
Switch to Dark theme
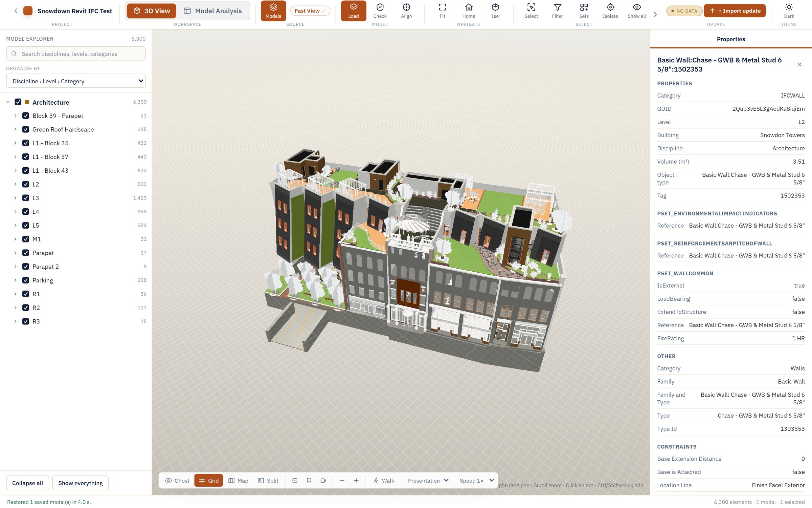(789, 11)
